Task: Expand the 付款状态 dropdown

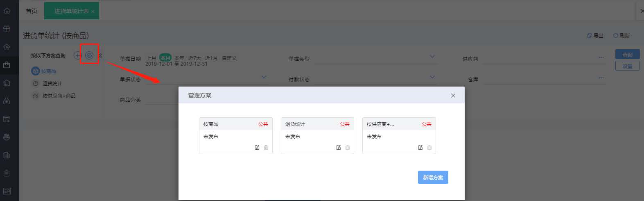Action: tap(432, 77)
